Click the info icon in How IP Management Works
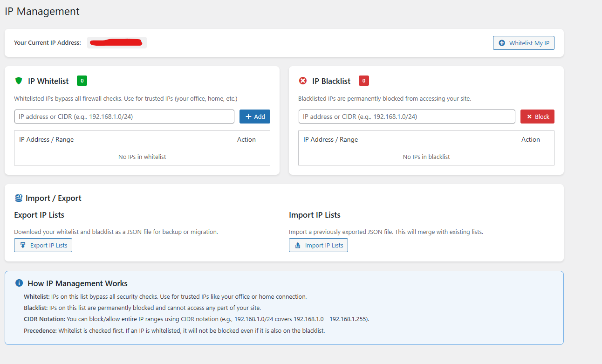Image resolution: width=602 pixels, height=364 pixels. point(19,283)
